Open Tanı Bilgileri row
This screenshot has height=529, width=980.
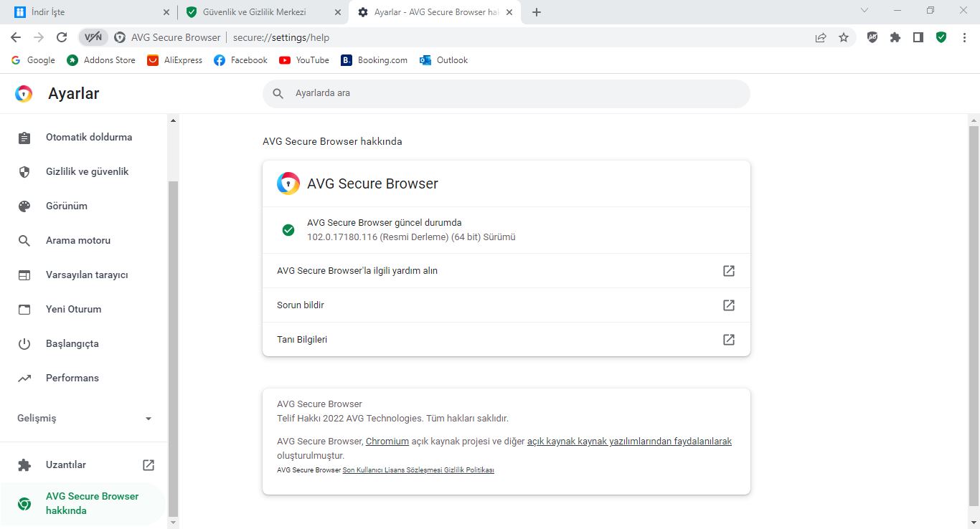pyautogui.click(x=507, y=340)
